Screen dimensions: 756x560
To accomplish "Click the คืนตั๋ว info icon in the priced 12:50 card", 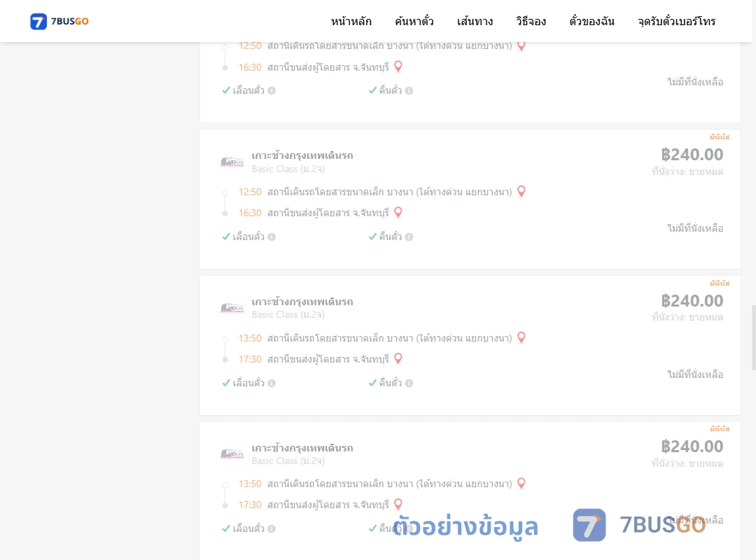I will 409,237.
